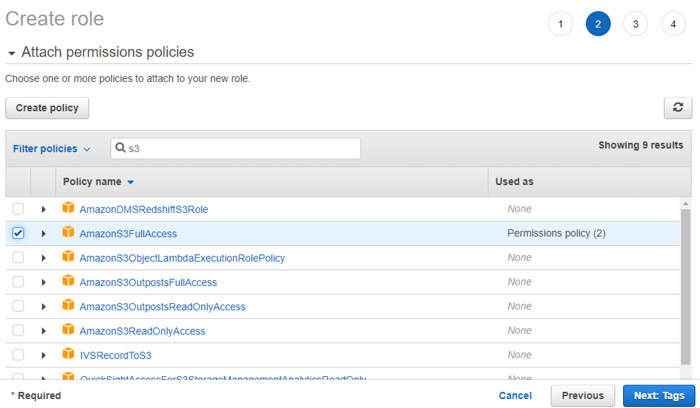Expand the AmazonS3OutpostsReadOnlyAccess row details

(43, 306)
